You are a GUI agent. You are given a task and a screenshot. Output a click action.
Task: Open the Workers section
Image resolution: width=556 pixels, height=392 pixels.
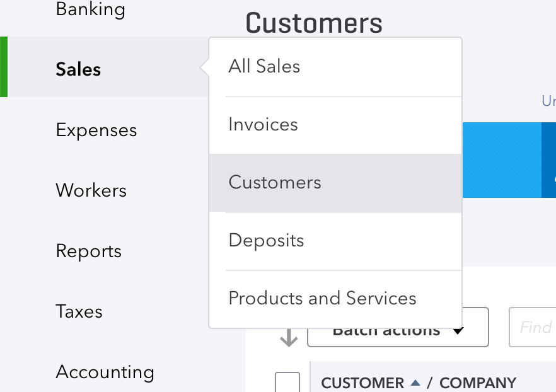coord(91,191)
